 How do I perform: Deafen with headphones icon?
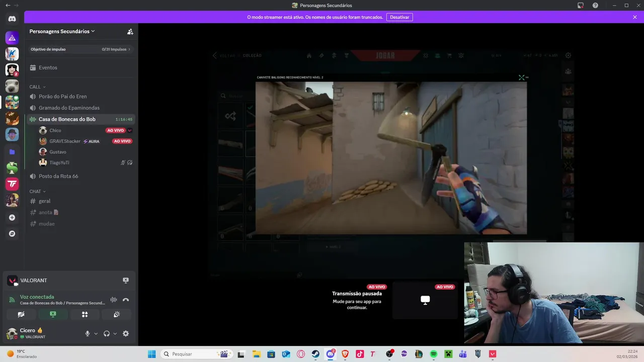click(107, 333)
